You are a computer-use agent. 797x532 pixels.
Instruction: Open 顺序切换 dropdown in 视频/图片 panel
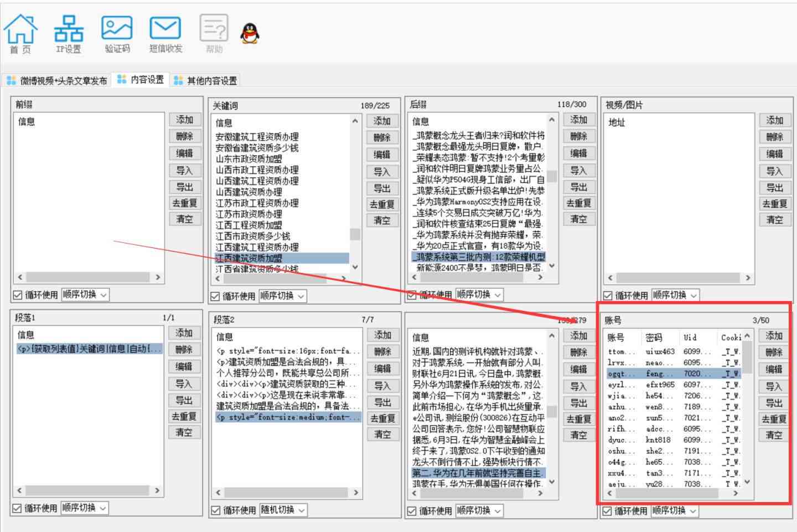(x=675, y=296)
